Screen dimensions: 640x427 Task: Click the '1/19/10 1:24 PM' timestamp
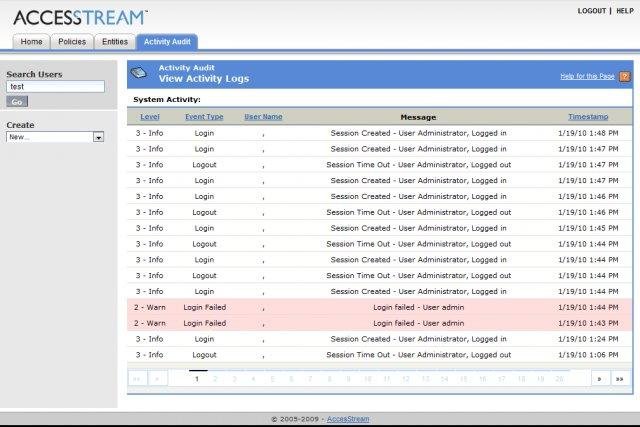point(588,339)
